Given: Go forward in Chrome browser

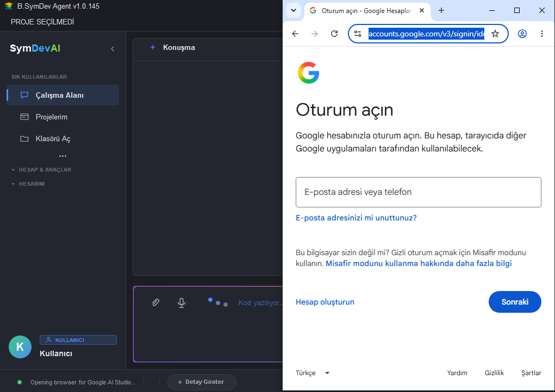Looking at the screenshot, I should pyautogui.click(x=315, y=34).
